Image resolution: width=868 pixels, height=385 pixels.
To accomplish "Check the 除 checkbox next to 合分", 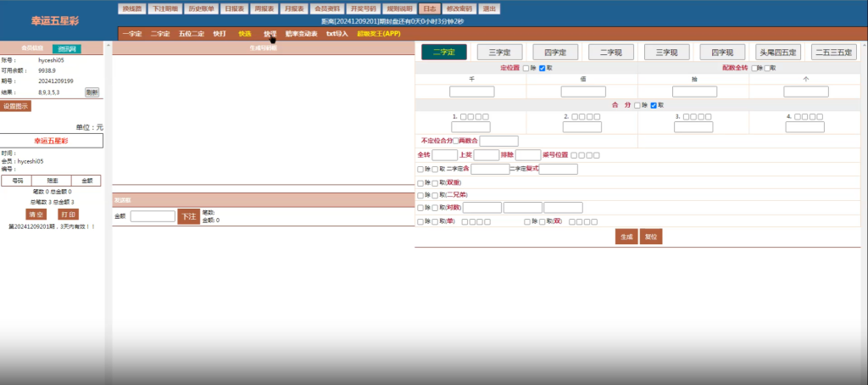I will pyautogui.click(x=637, y=105).
